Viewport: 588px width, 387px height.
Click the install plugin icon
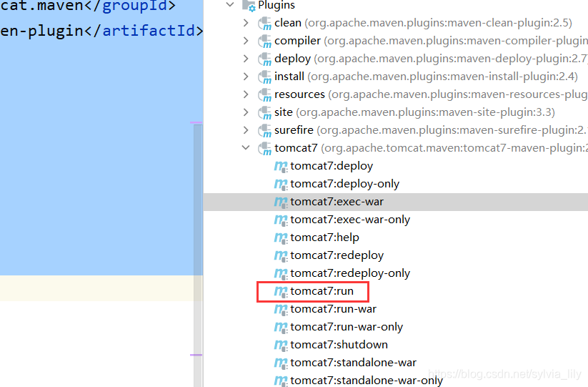(x=265, y=77)
